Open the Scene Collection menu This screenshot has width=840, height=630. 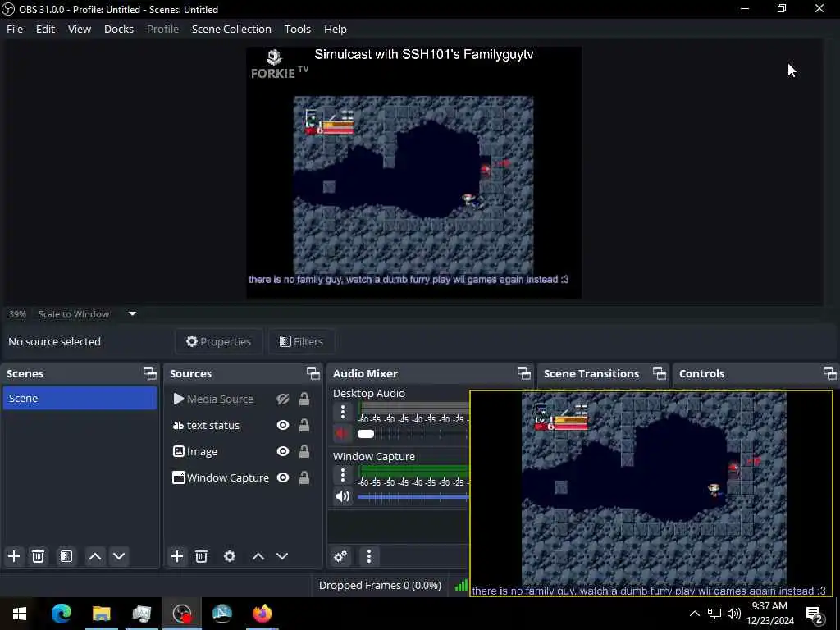click(x=231, y=29)
